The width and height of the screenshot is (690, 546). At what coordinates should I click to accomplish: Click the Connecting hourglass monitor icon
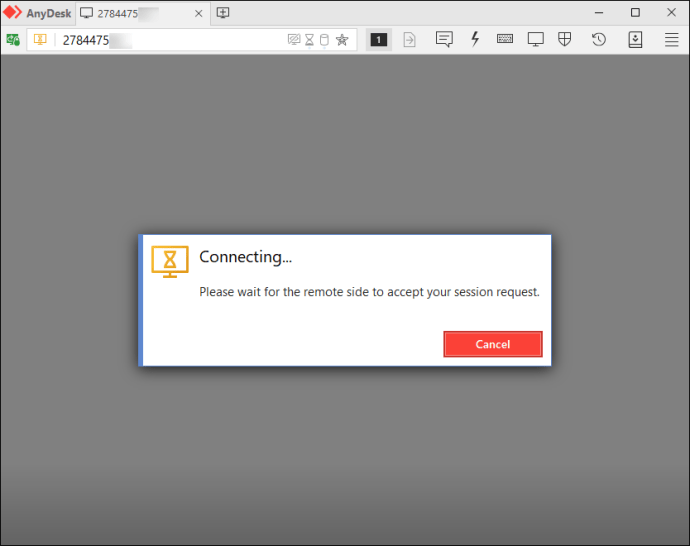click(170, 261)
